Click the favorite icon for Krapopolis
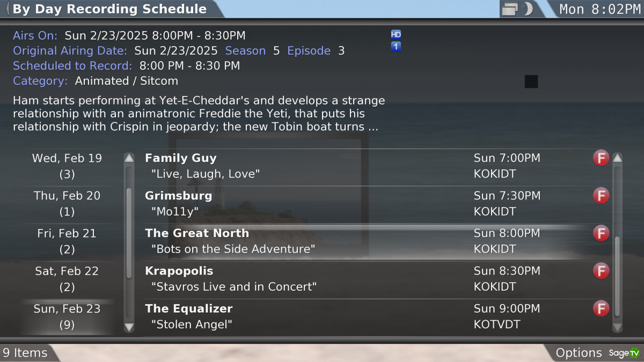The width and height of the screenshot is (644, 362). pyautogui.click(x=601, y=271)
